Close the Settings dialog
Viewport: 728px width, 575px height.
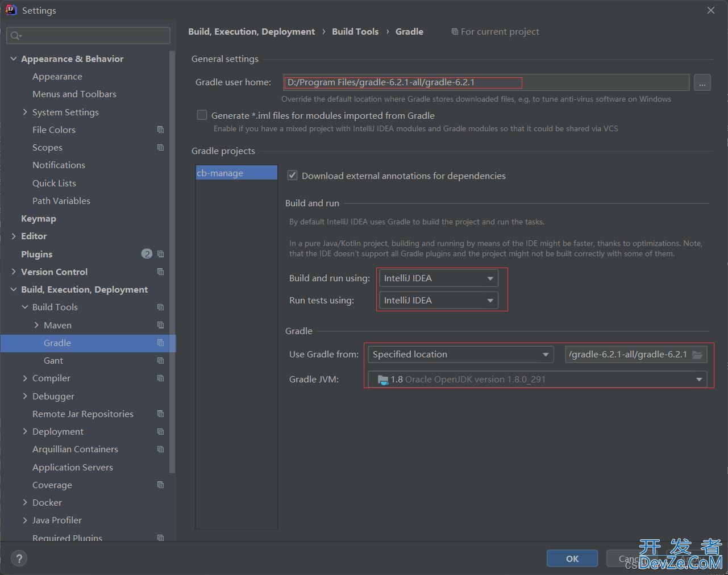click(711, 10)
